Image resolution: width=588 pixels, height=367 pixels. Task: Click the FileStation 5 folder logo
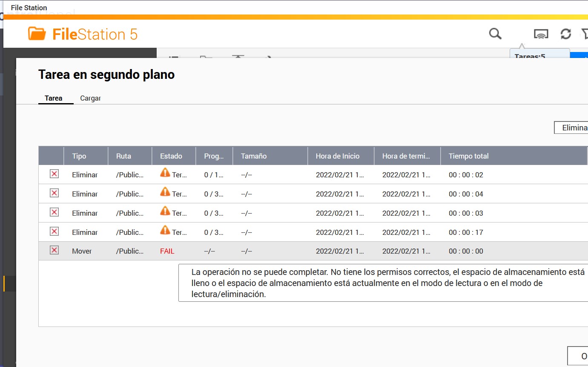point(37,34)
